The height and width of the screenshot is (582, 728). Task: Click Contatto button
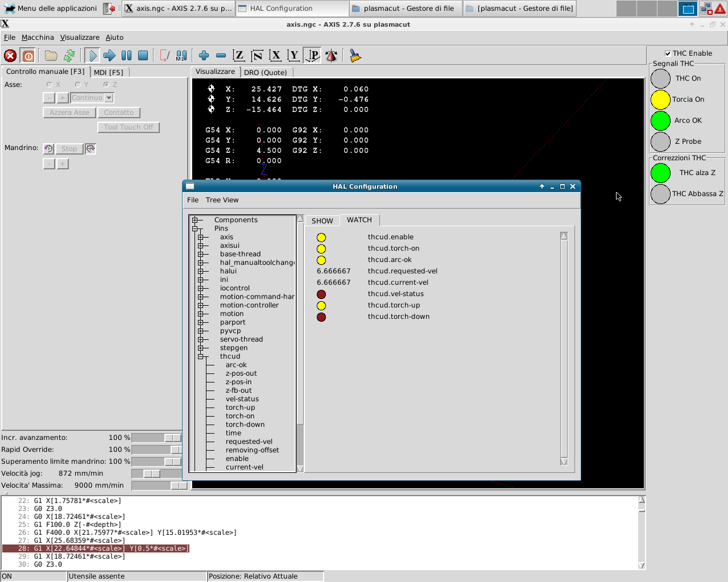pyautogui.click(x=119, y=113)
